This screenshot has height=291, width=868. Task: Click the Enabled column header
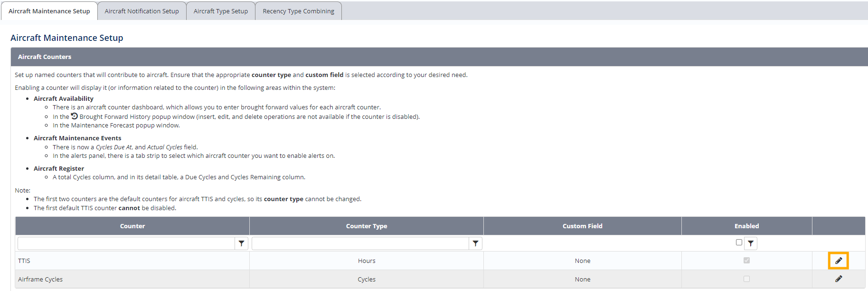746,226
